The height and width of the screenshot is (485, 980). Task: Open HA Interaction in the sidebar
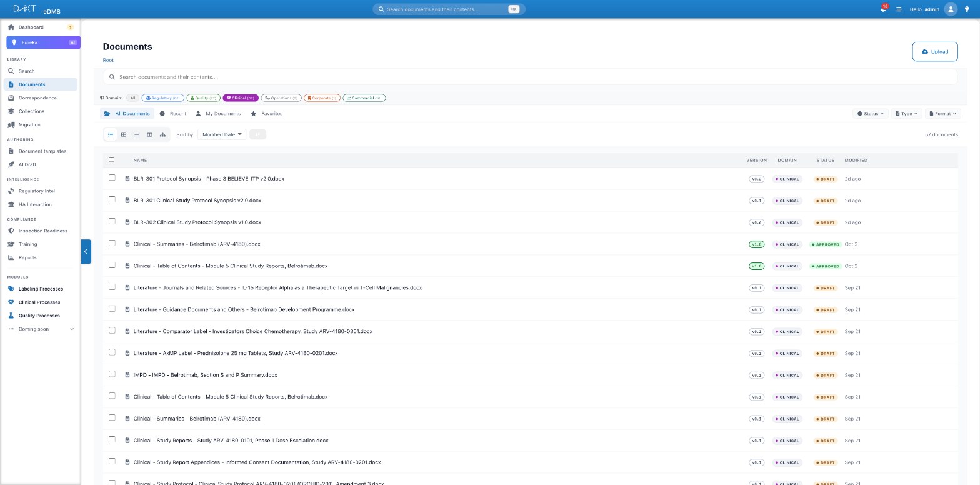tap(41, 204)
